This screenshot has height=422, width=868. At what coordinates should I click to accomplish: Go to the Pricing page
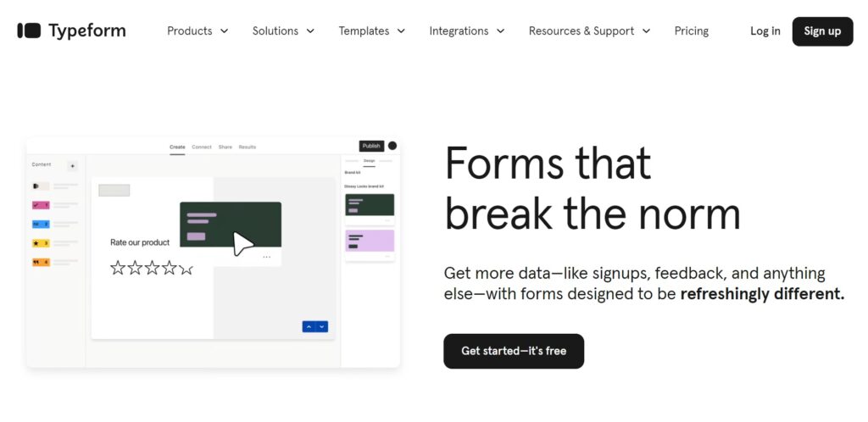coord(692,31)
